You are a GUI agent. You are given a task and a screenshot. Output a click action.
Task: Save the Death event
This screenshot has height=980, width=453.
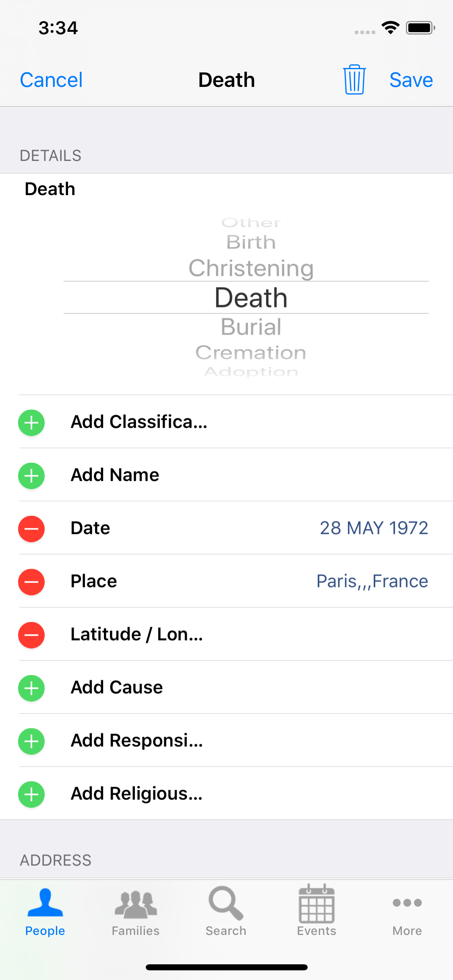411,80
